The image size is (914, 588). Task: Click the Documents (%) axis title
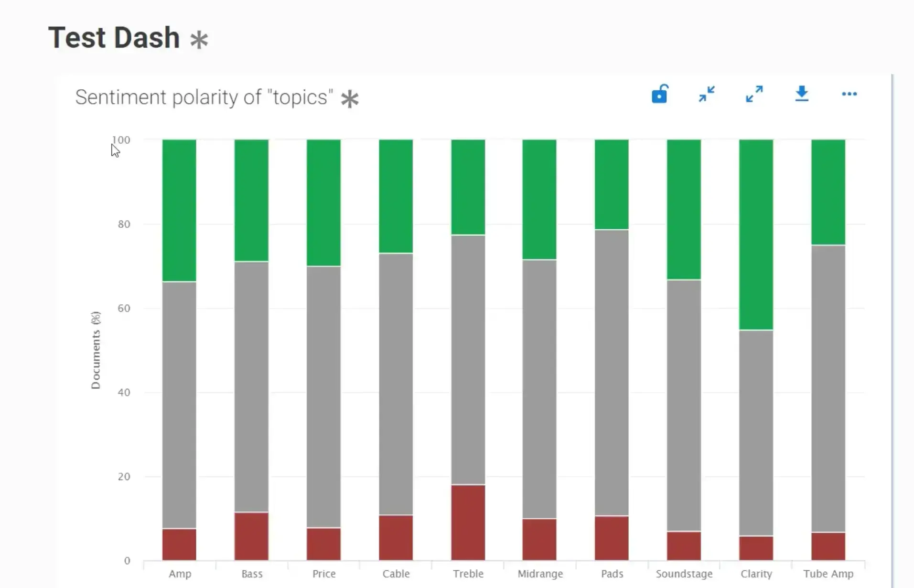pos(96,350)
